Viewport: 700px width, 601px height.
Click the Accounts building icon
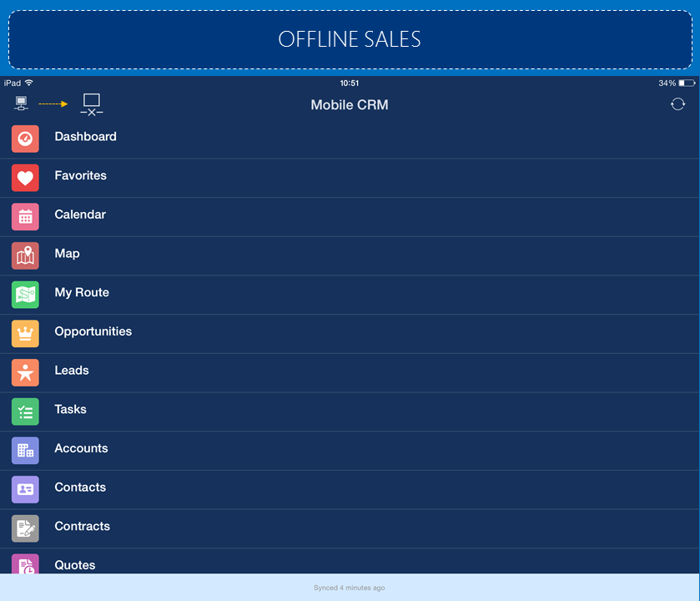(x=25, y=451)
